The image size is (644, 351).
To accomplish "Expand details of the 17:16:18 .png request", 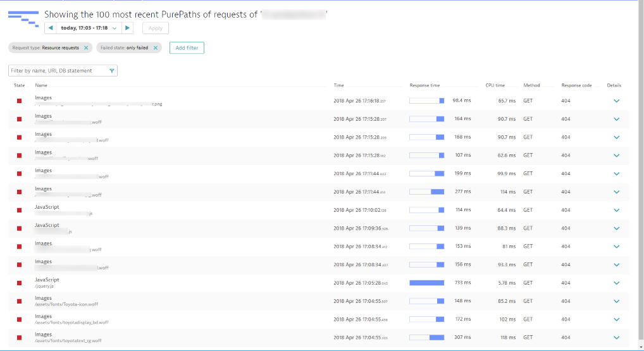I will pyautogui.click(x=616, y=101).
